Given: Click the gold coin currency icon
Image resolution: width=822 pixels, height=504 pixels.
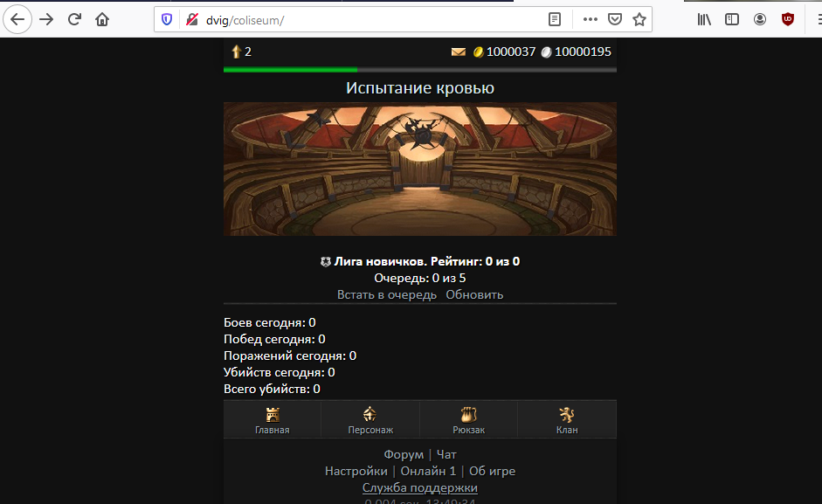Looking at the screenshot, I should (478, 52).
